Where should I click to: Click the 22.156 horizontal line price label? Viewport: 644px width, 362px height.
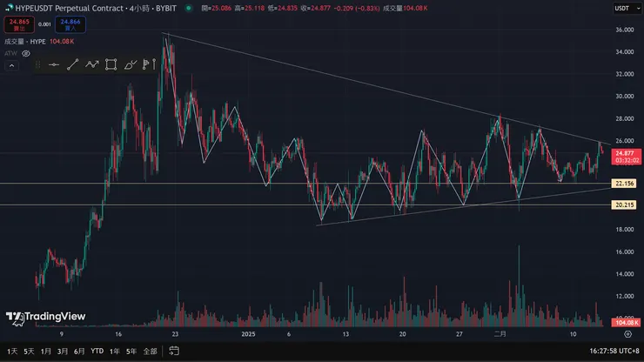624,184
